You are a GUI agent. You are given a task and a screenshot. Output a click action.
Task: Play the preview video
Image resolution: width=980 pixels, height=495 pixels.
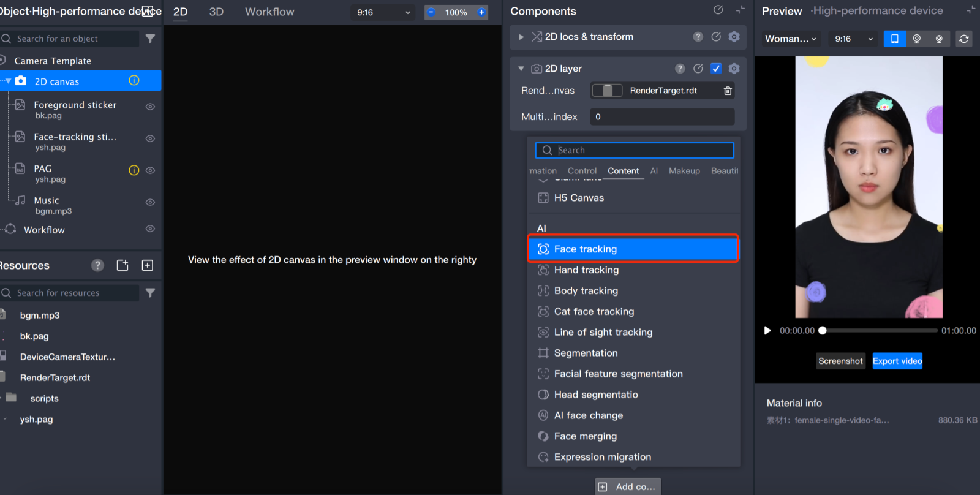click(x=767, y=331)
